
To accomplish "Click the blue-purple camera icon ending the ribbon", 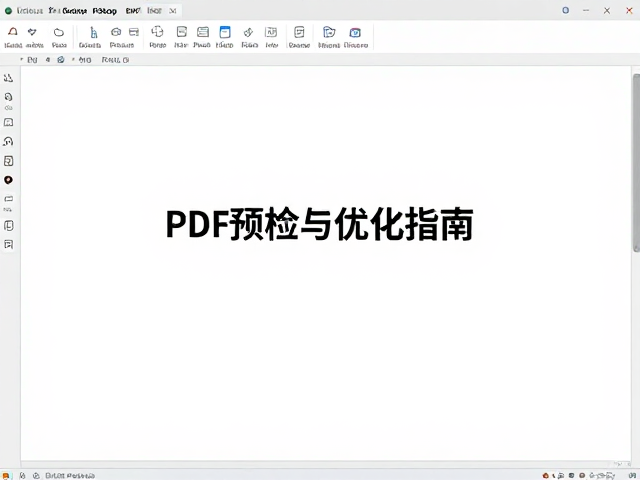I will (355, 32).
